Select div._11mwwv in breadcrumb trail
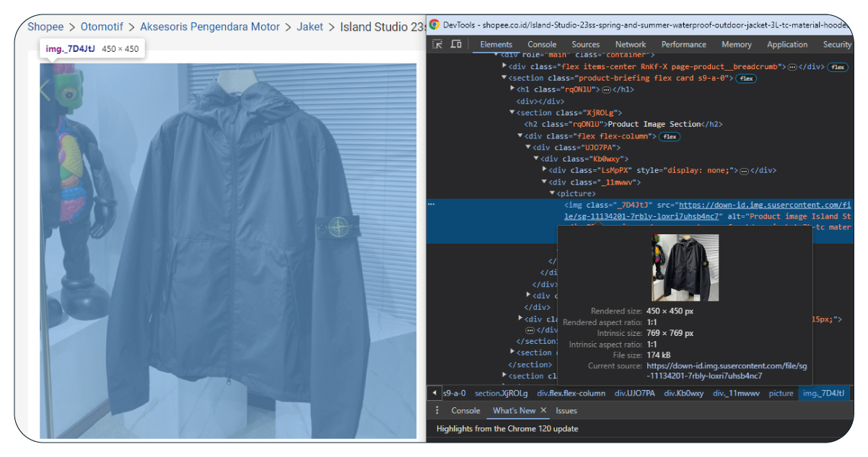The image size is (868, 457). pos(737,393)
